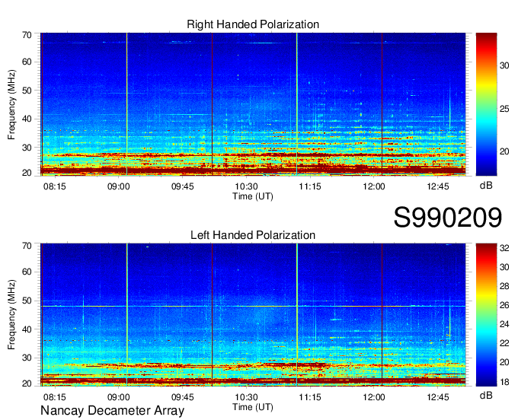The width and height of the screenshot is (518, 420).
Task: Click the 28 tick on the left-handed color bar
Action: [504, 286]
